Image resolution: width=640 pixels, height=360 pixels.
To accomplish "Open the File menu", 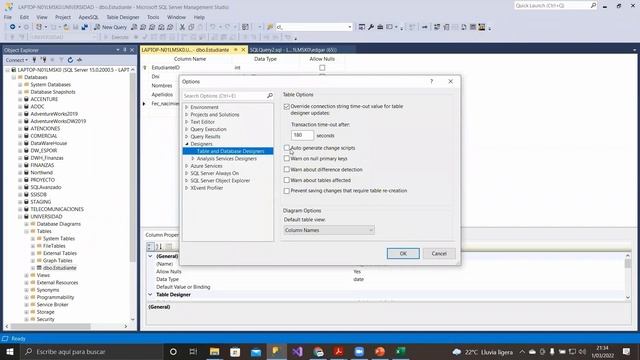I will pos(8,17).
